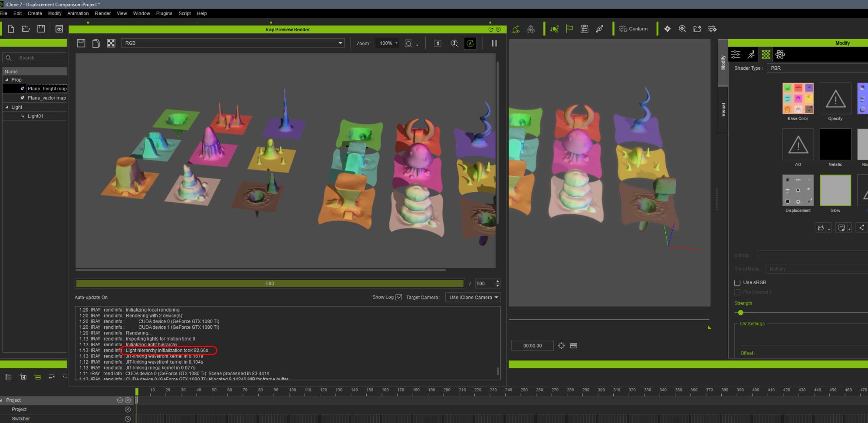This screenshot has width=868, height=423.
Task: Switch to the Modify side tab
Action: click(723, 62)
